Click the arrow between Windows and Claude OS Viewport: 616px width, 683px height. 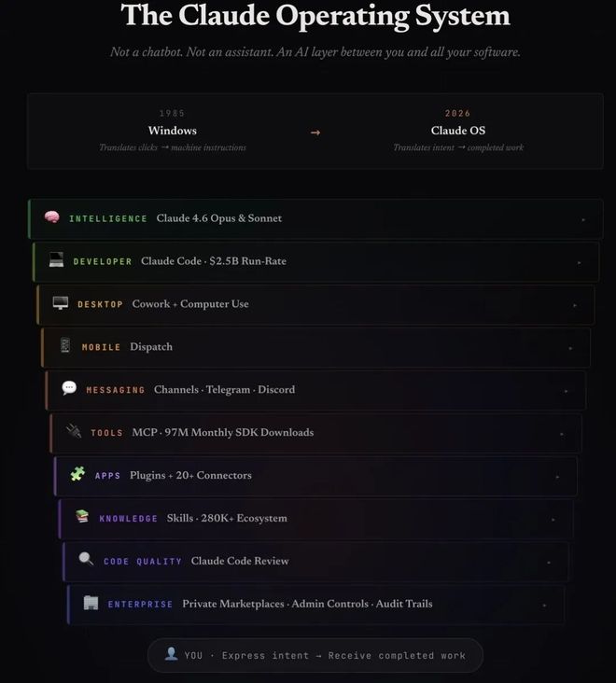[x=315, y=132]
